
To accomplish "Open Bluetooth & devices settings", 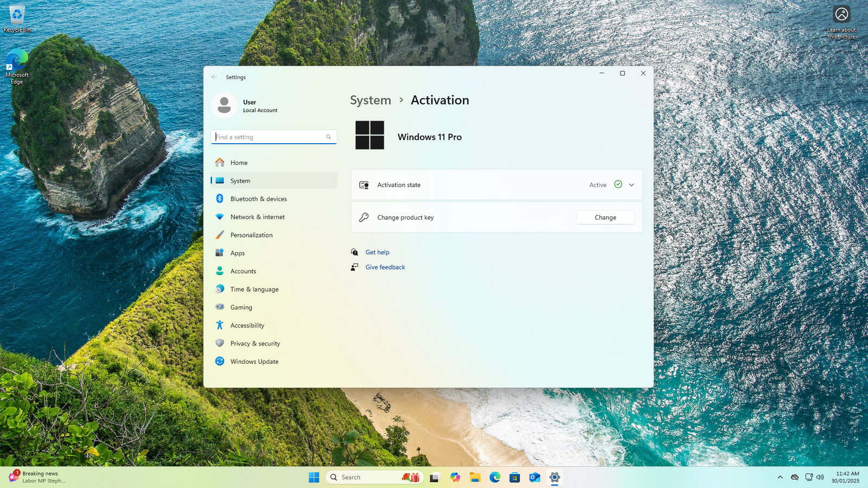I will click(x=273, y=199).
